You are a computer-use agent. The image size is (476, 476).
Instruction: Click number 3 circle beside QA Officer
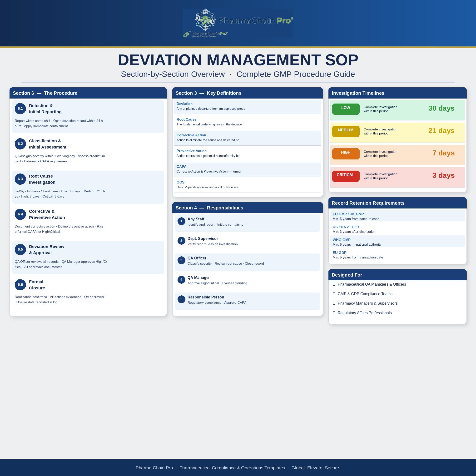click(181, 260)
